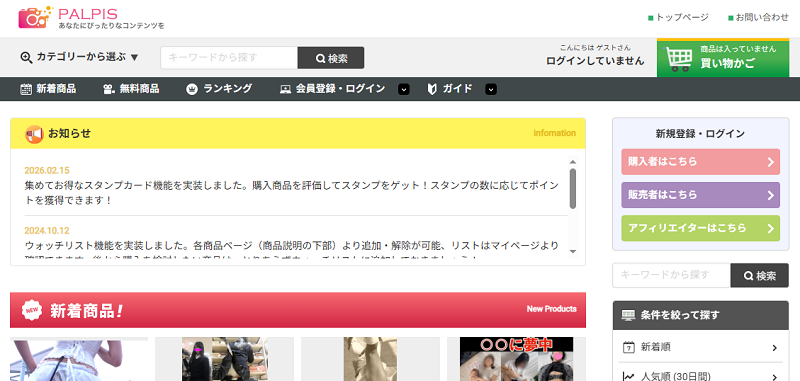Open the chevron on the 新着順 row
Screen dimensions: 800x381
(x=774, y=348)
